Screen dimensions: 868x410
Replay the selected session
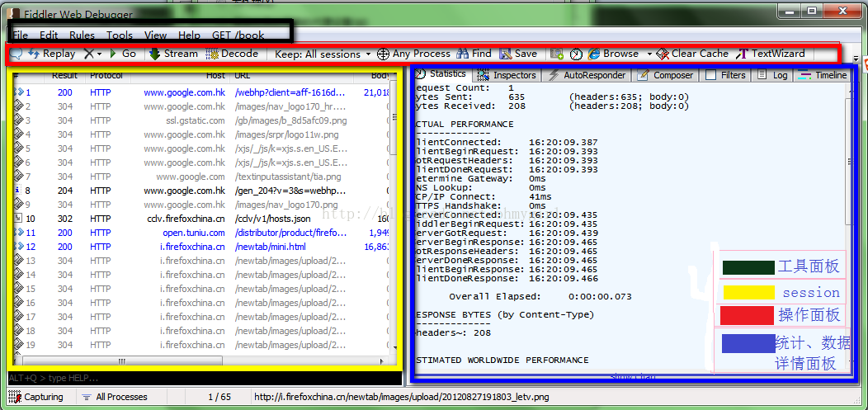51,54
